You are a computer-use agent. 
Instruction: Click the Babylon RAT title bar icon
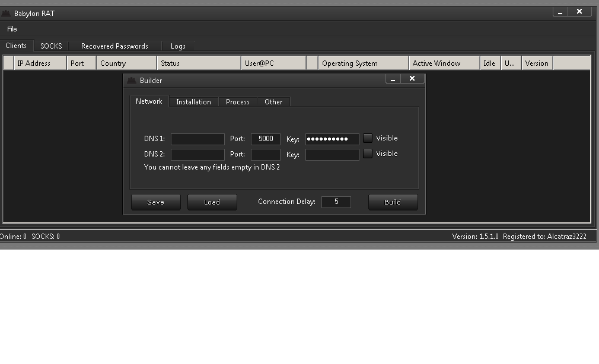[x=5, y=14]
